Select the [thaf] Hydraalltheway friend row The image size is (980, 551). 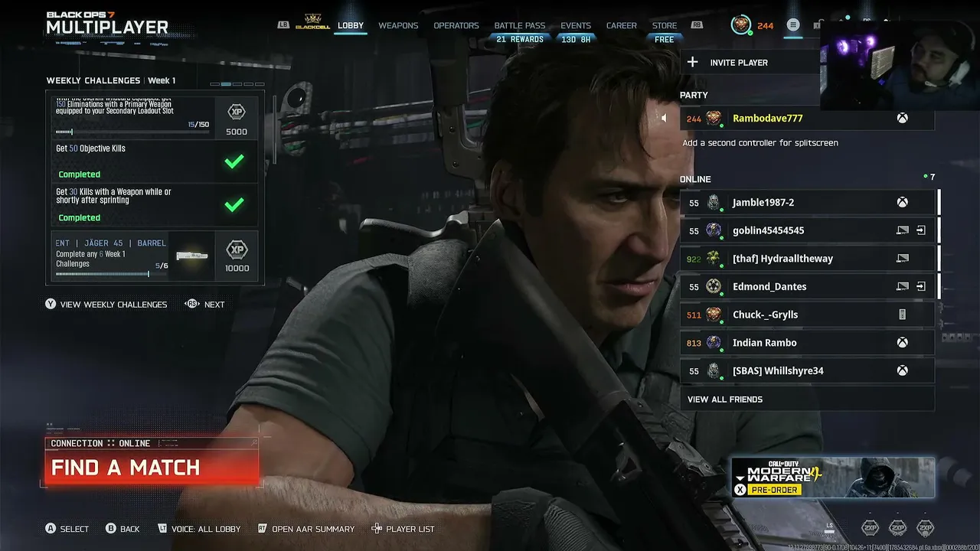[807, 259]
